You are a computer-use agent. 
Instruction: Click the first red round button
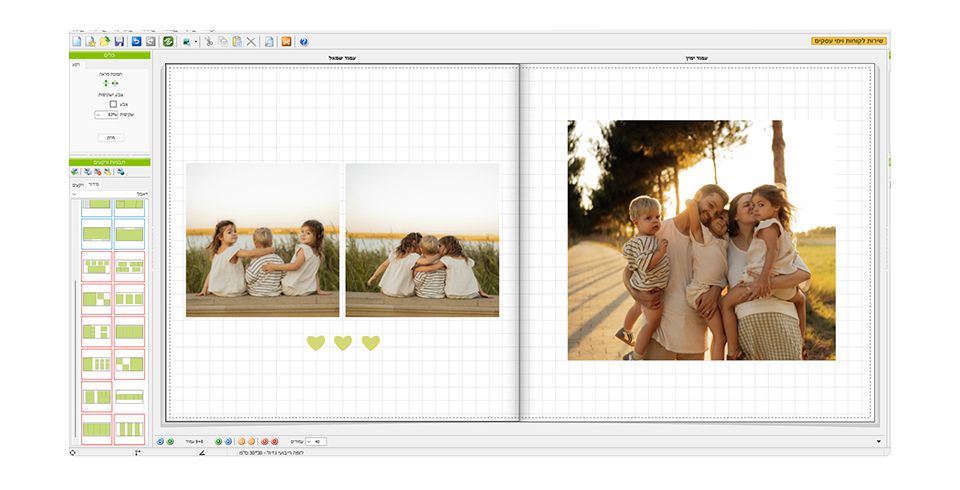click(x=264, y=442)
